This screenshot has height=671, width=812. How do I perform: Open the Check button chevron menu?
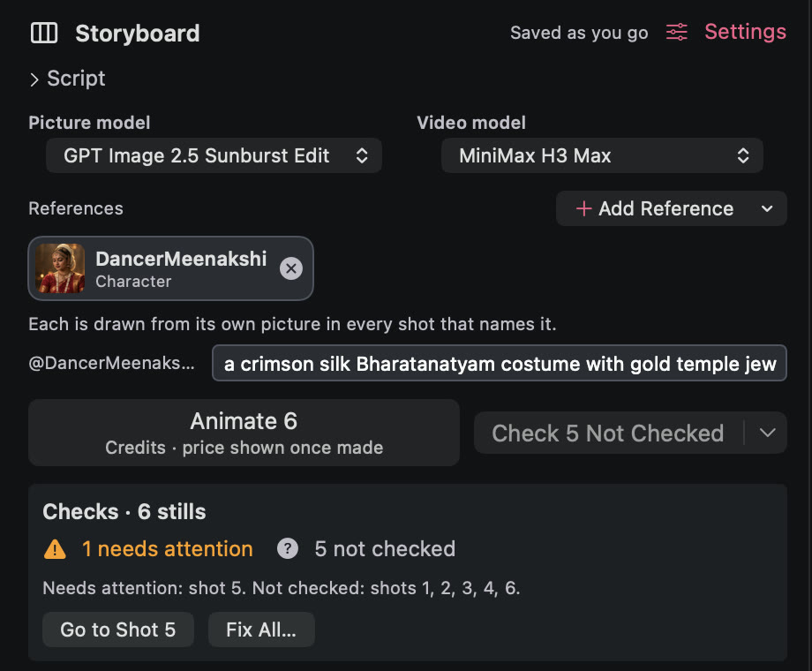(x=767, y=434)
